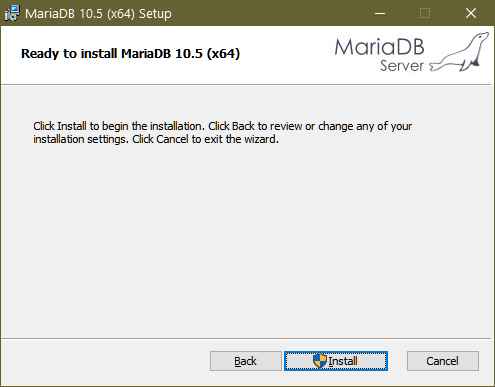The height and width of the screenshot is (387, 495).
Task: Click the empty gray area below the instructions
Action: pos(247,240)
